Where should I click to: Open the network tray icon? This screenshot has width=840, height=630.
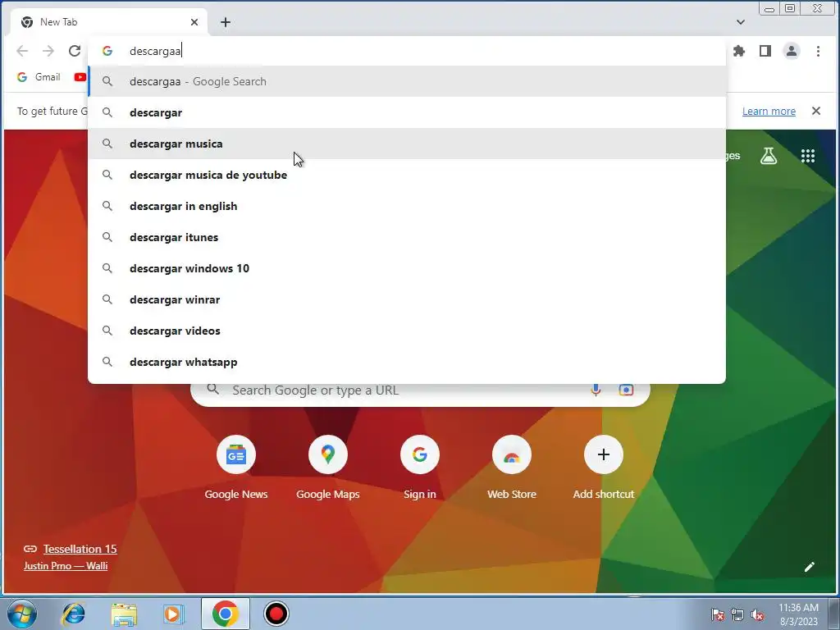coord(737,615)
